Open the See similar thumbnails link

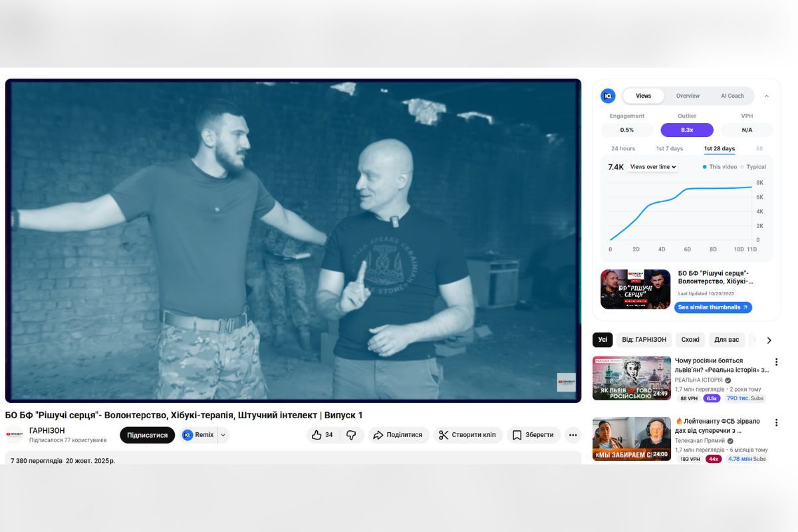[x=712, y=307]
